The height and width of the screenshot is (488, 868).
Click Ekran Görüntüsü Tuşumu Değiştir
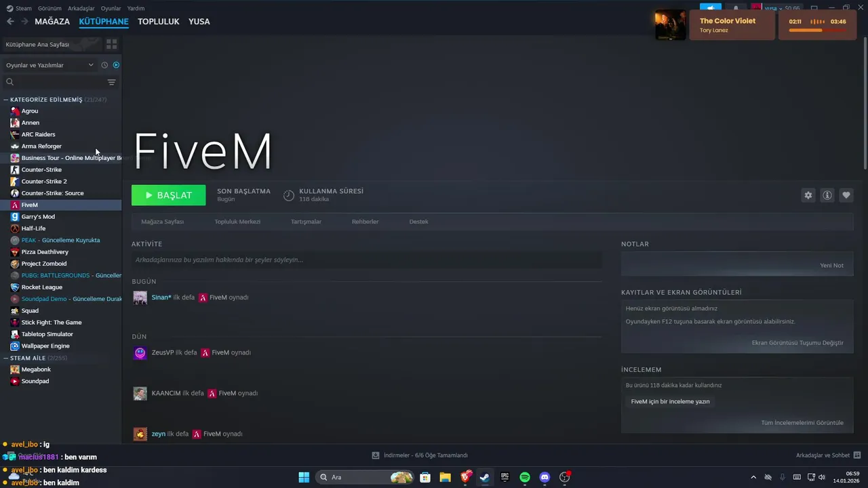(x=797, y=343)
